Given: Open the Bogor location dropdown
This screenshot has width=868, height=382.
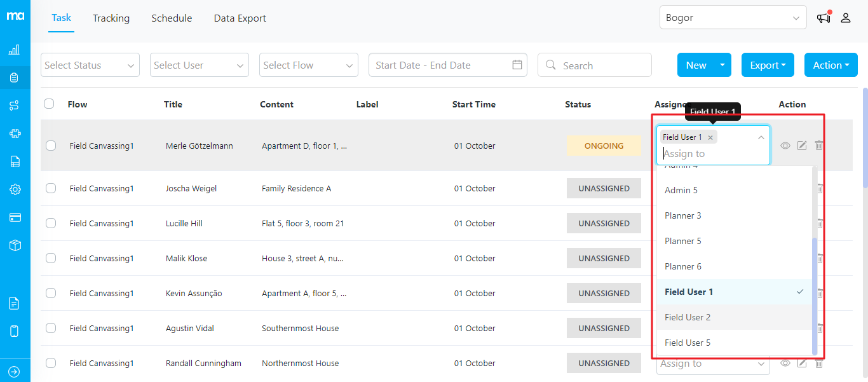Looking at the screenshot, I should coord(733,17).
